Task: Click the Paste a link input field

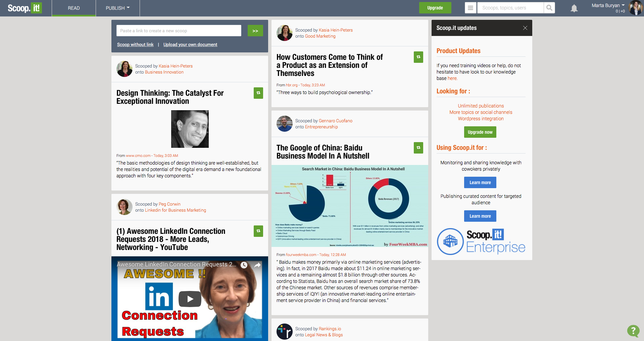Action: [x=179, y=31]
